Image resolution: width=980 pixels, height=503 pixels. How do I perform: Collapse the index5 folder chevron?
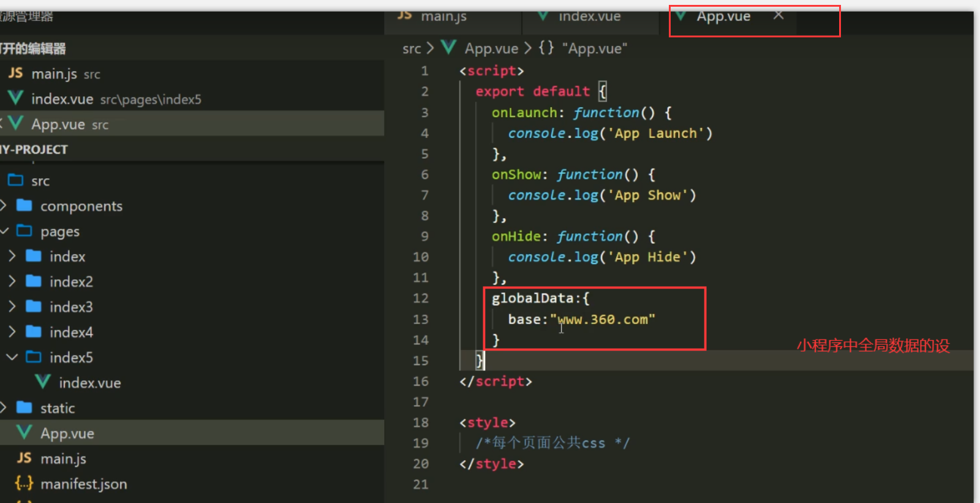tap(12, 357)
